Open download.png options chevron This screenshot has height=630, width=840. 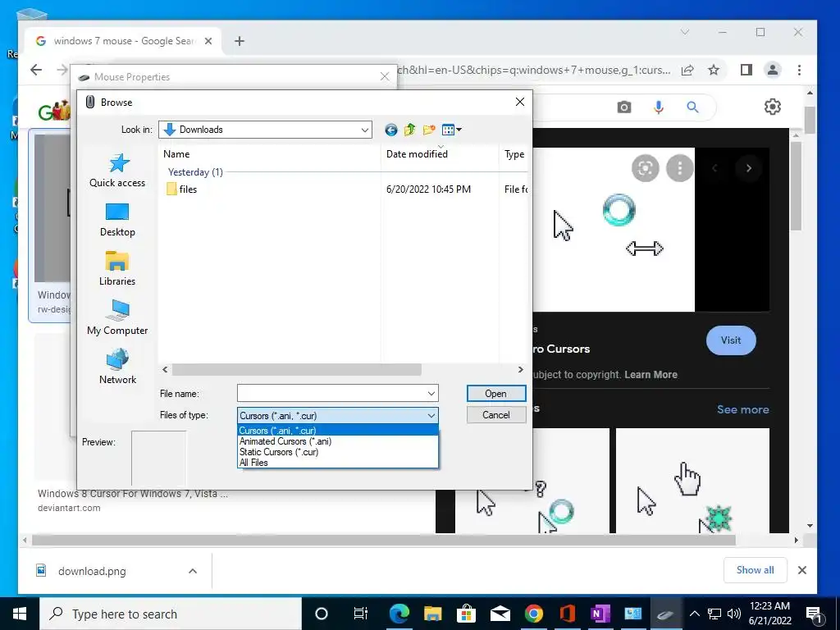click(193, 571)
